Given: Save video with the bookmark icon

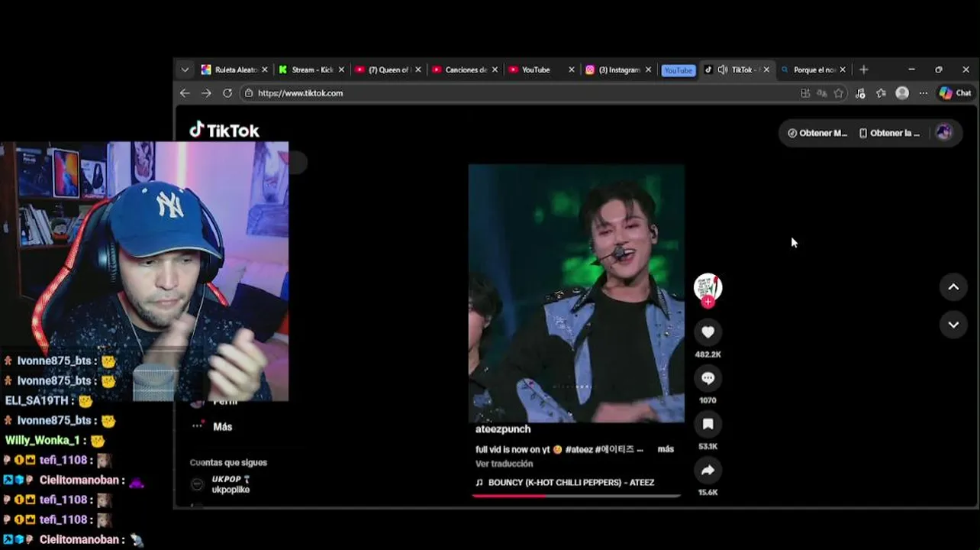Looking at the screenshot, I should [x=708, y=424].
